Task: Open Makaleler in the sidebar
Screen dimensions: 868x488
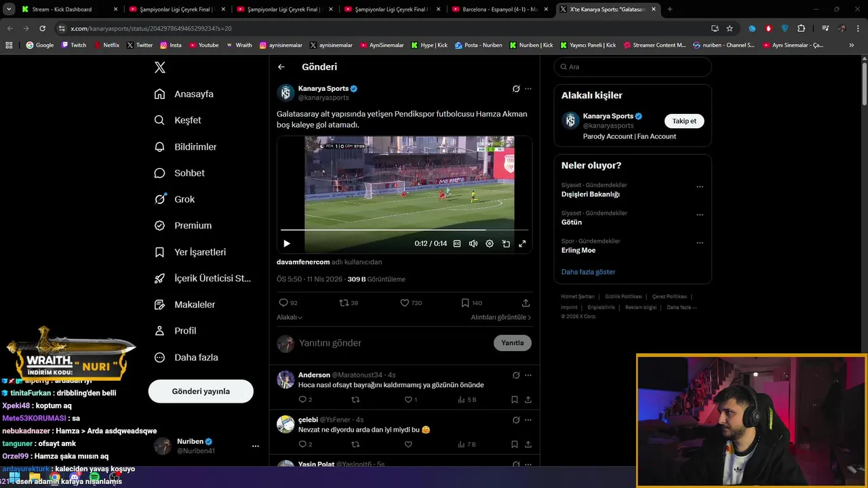Action: [184, 304]
